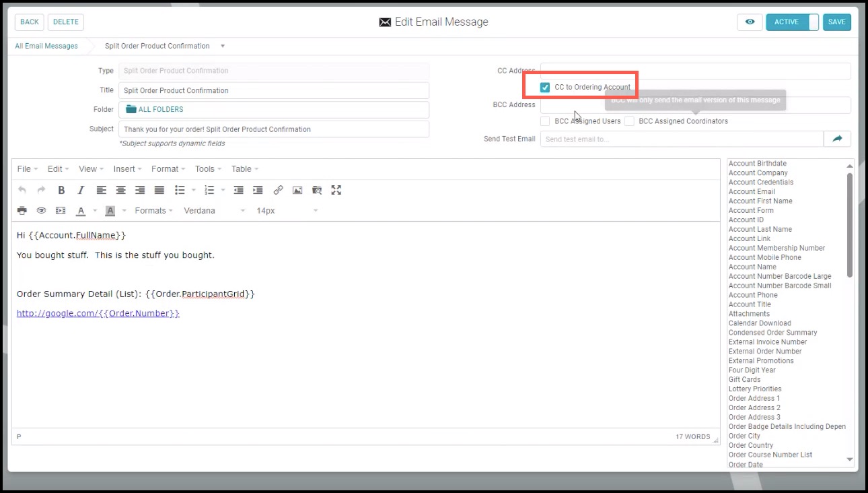Decrease indent
The width and height of the screenshot is (868, 493).
(x=238, y=191)
